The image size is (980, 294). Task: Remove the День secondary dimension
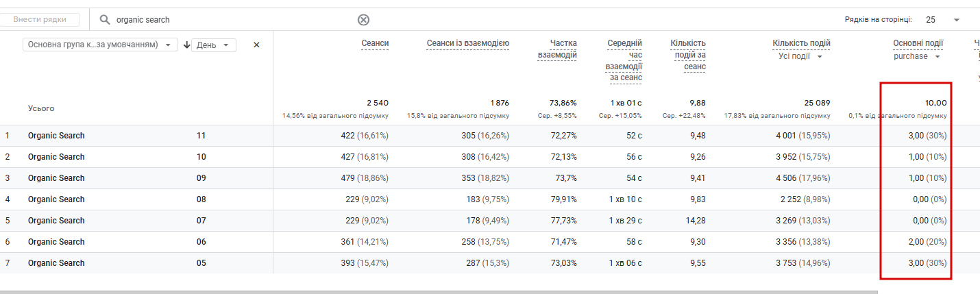click(256, 45)
